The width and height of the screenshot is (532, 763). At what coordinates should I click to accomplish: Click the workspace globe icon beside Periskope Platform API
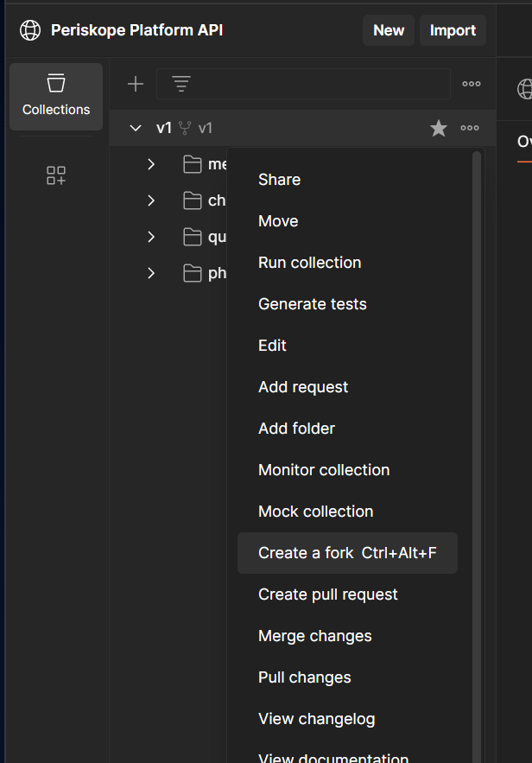pyautogui.click(x=30, y=30)
